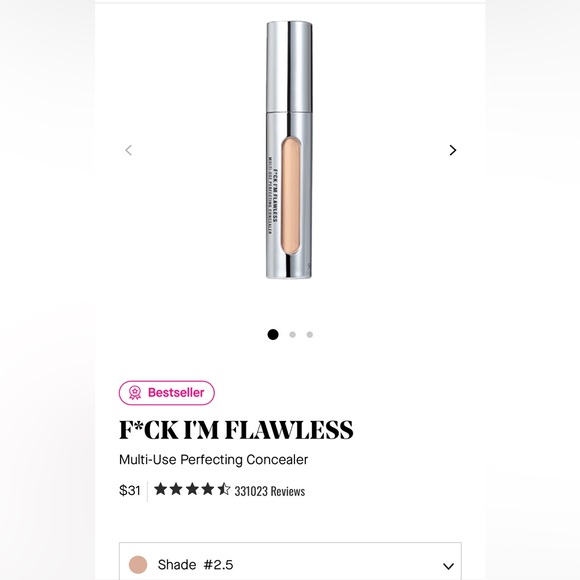Click the half-filled fifth star
Viewport: 580px width, 580px height.
tap(223, 489)
